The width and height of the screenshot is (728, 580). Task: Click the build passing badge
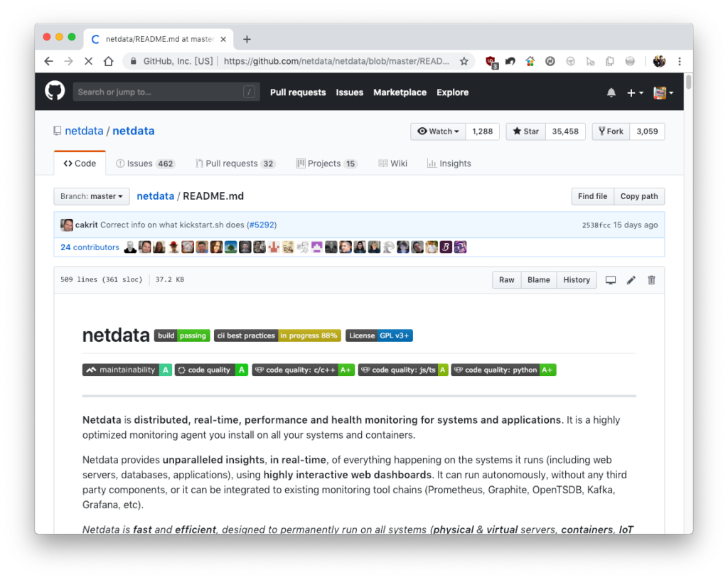(x=183, y=335)
